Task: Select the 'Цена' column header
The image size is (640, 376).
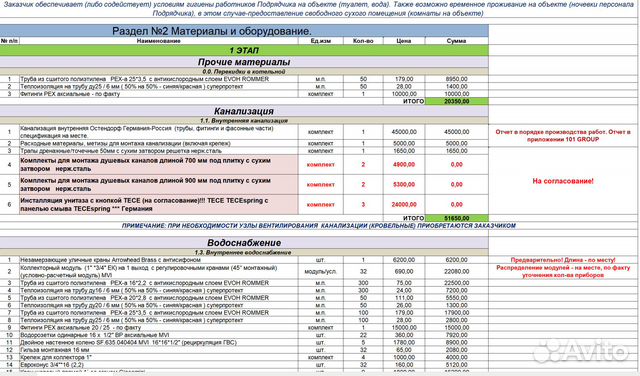Action: 404,41
